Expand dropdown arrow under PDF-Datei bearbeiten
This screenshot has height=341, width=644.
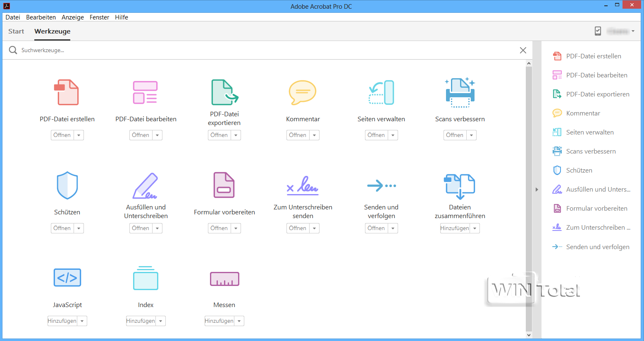pos(157,135)
